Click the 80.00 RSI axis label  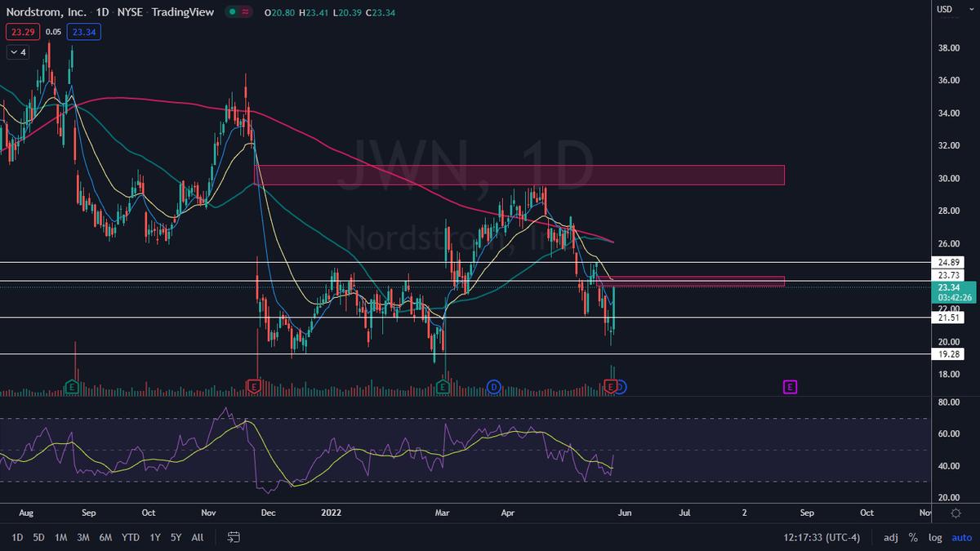click(x=948, y=402)
